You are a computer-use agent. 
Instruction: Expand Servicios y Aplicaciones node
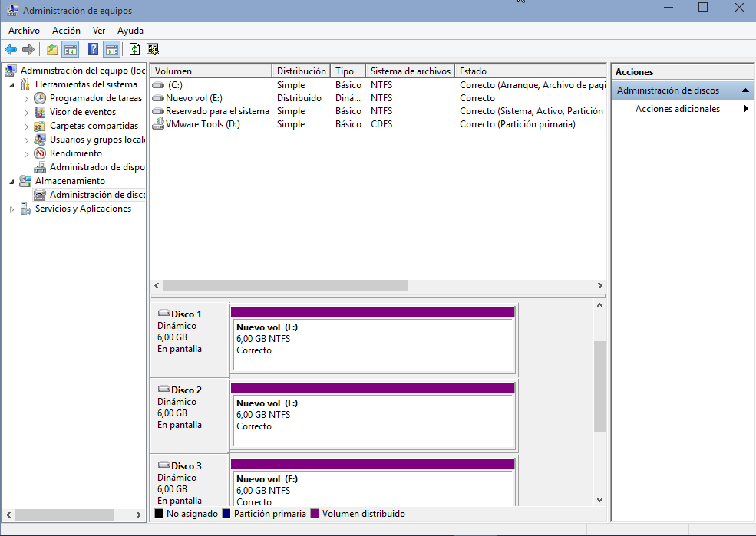pos(12,209)
